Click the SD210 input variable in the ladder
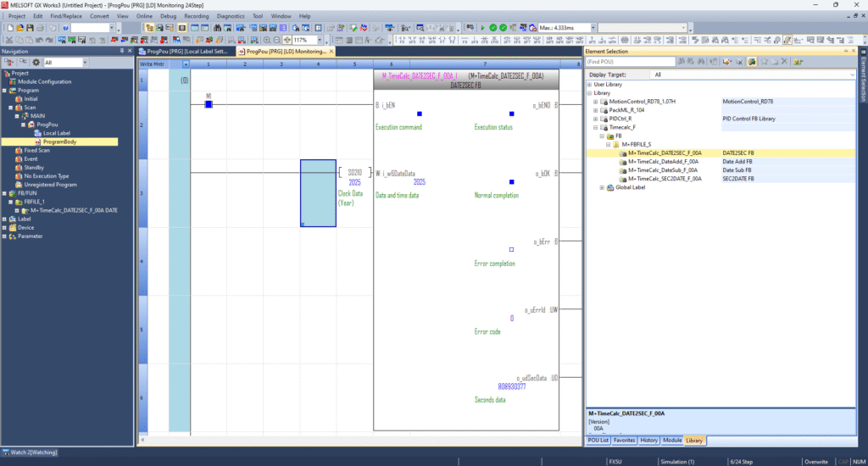This screenshot has width=868, height=466. pyautogui.click(x=354, y=173)
